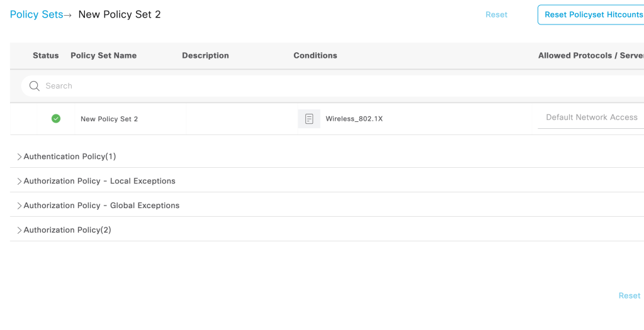This screenshot has width=644, height=330.
Task: Click the Allowed Protocols column header
Action: [590, 55]
